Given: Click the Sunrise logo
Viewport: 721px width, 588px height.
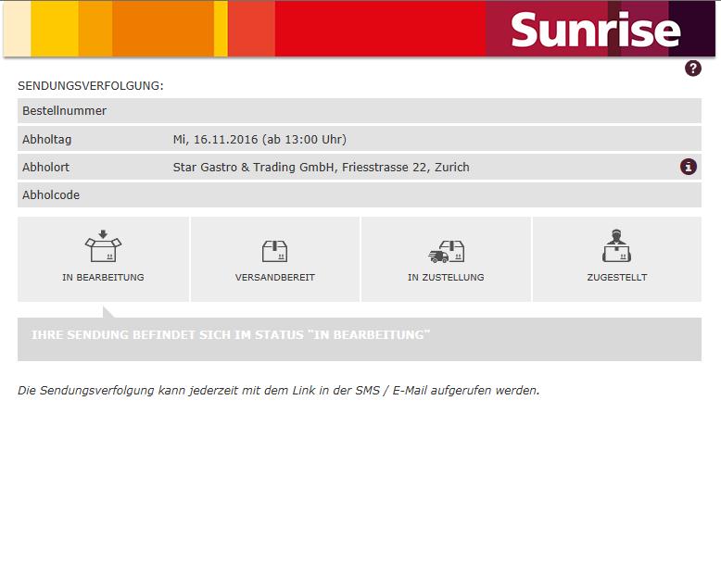Looking at the screenshot, I should tap(595, 29).
